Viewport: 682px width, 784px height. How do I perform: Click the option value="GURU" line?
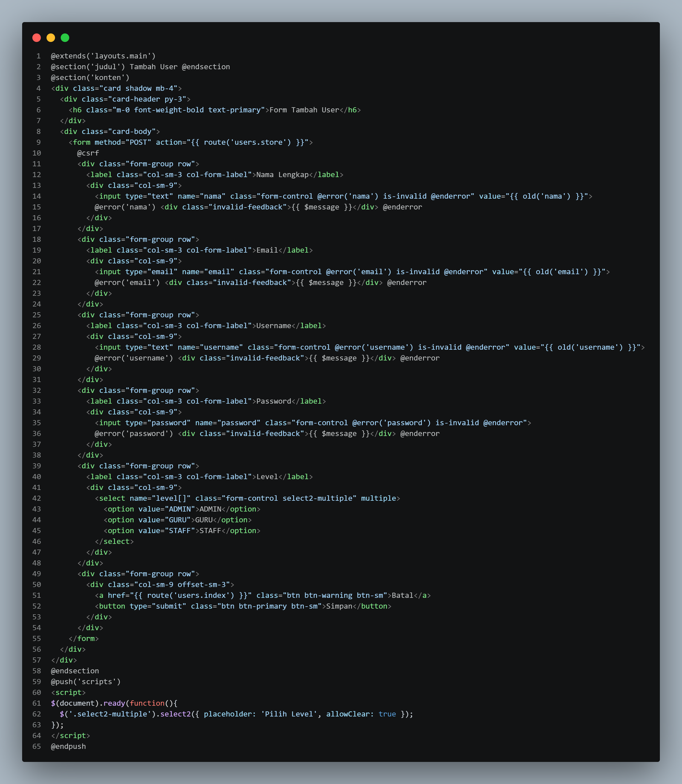click(178, 520)
